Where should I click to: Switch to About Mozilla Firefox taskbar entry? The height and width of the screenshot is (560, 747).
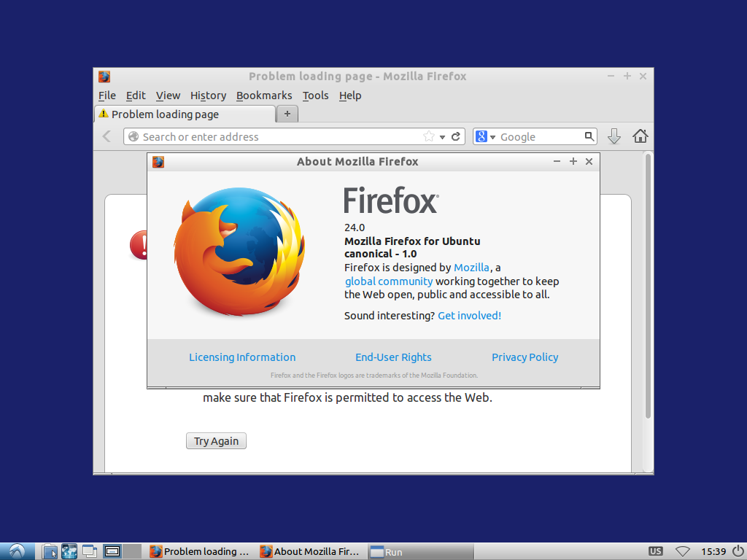(311, 551)
